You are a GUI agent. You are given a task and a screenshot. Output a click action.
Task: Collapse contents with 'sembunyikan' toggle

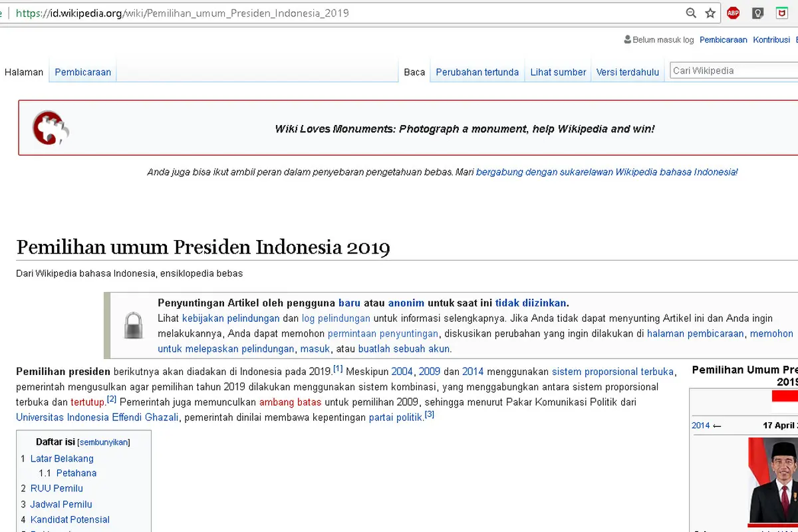[x=104, y=442]
